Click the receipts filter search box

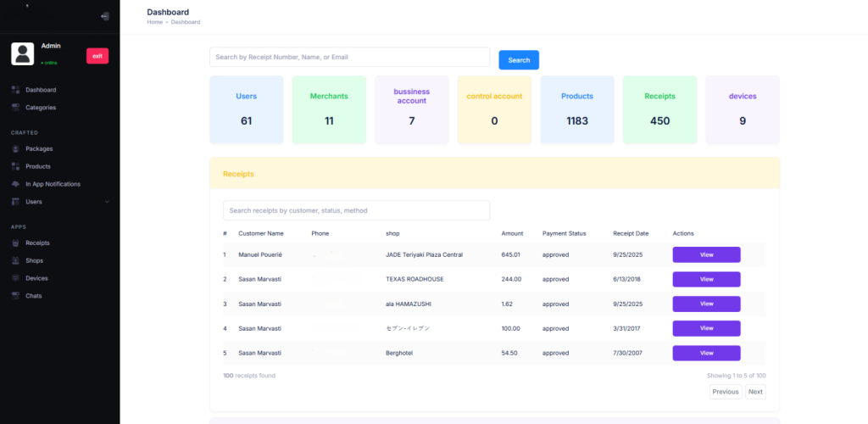pos(356,210)
